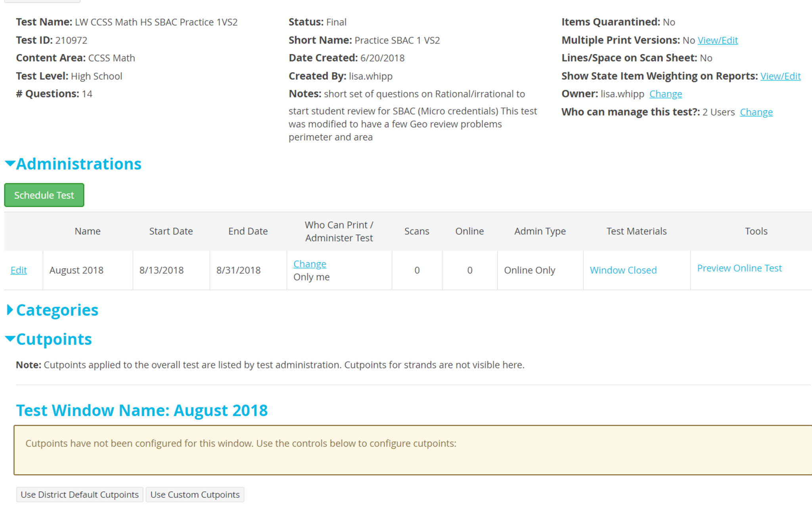The width and height of the screenshot is (812, 518).
Task: Click the Categories heading text
Action: point(57,310)
